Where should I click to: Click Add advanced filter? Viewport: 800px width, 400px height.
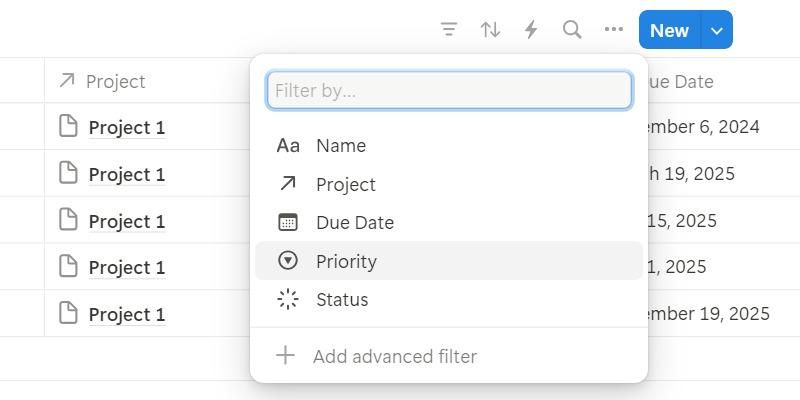coord(395,357)
